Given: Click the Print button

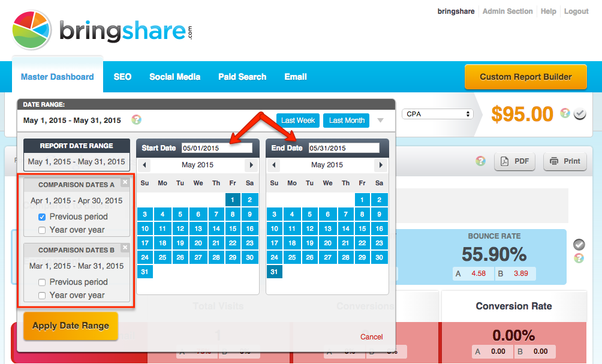Looking at the screenshot, I should coord(565,161).
